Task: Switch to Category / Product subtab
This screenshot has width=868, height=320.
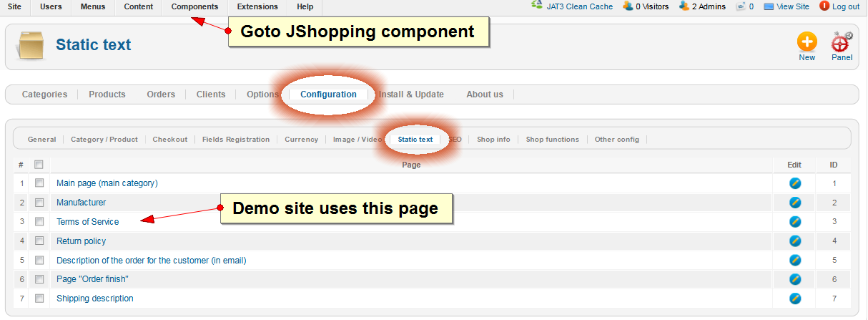Action: coord(104,140)
